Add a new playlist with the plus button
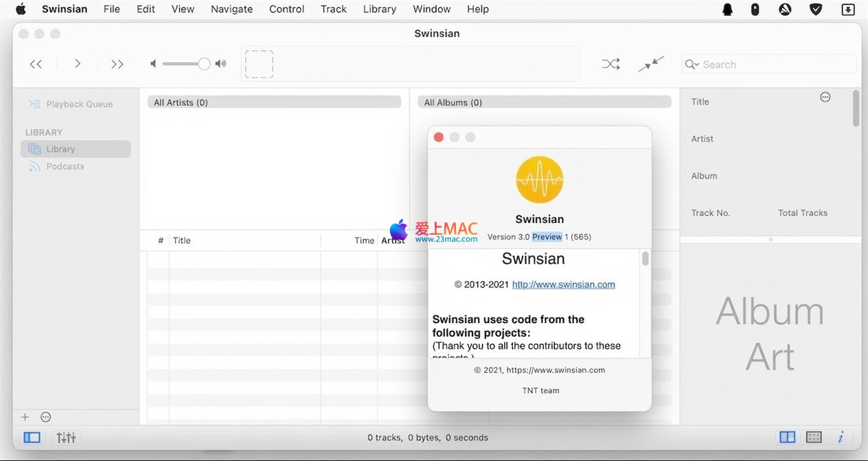The width and height of the screenshot is (868, 461). click(x=25, y=417)
